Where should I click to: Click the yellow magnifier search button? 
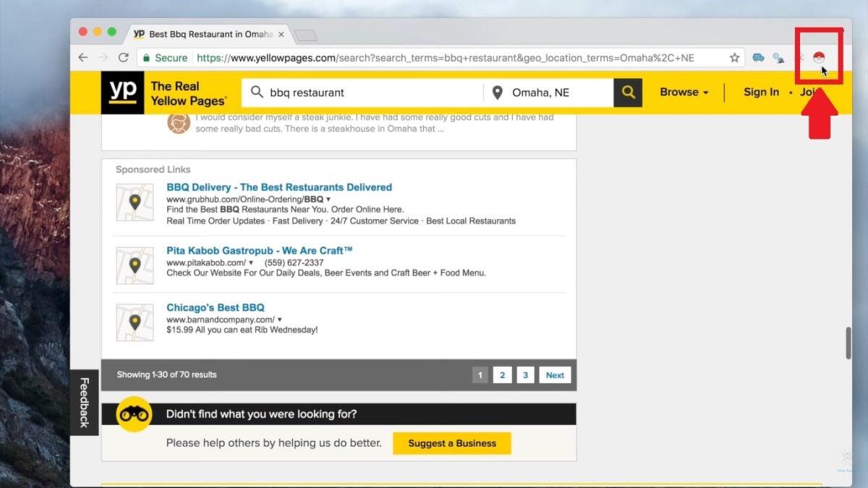(x=628, y=93)
